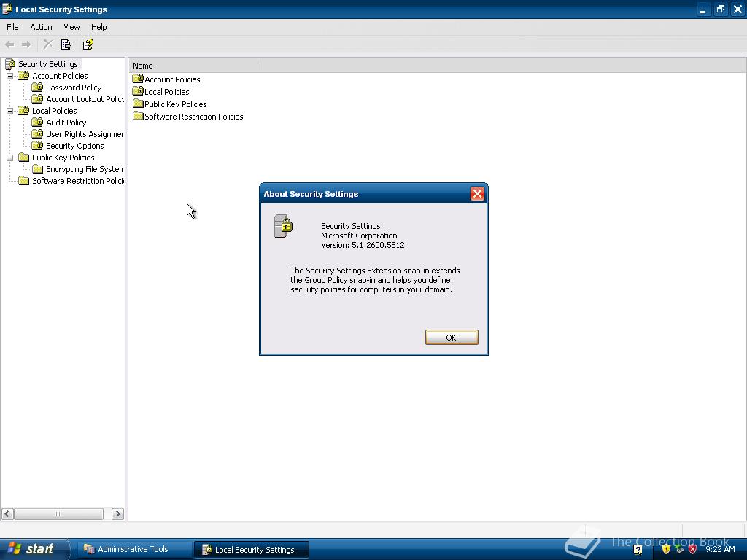Screen dimensions: 747x560
Task: Select the Audit Policy tree label
Action: click(x=66, y=122)
